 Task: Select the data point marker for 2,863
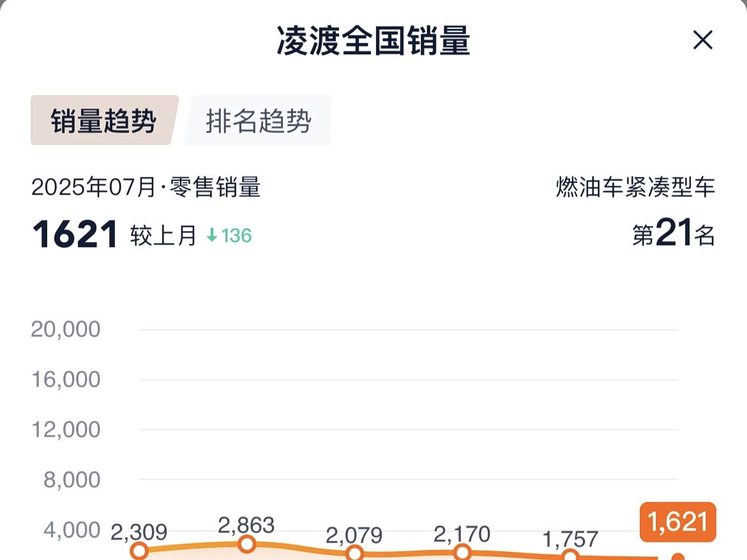(247, 544)
